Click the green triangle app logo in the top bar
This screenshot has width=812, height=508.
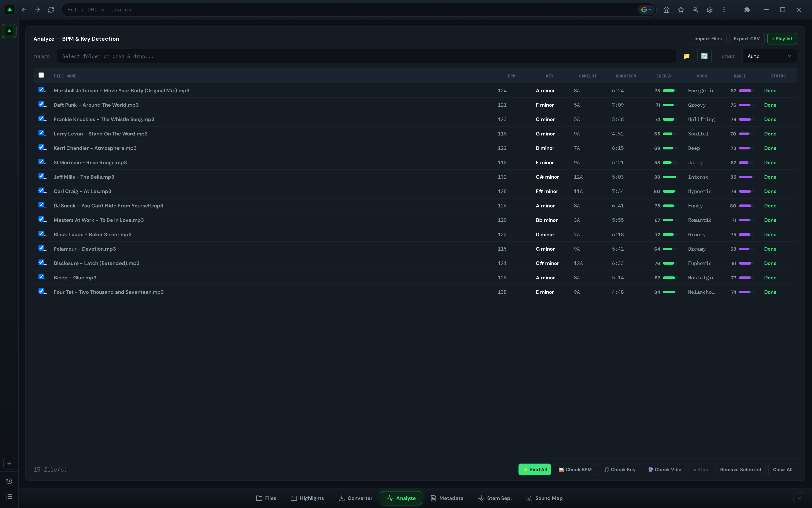pyautogui.click(x=10, y=10)
